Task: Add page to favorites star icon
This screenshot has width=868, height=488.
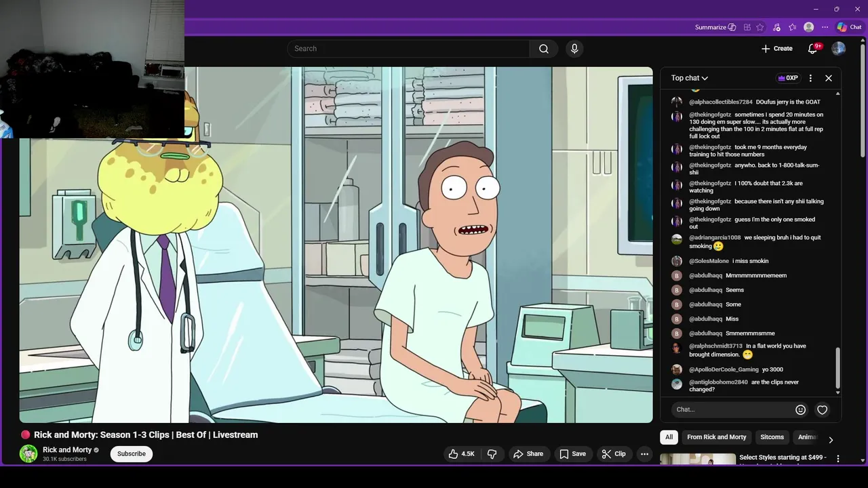Action: (760, 27)
